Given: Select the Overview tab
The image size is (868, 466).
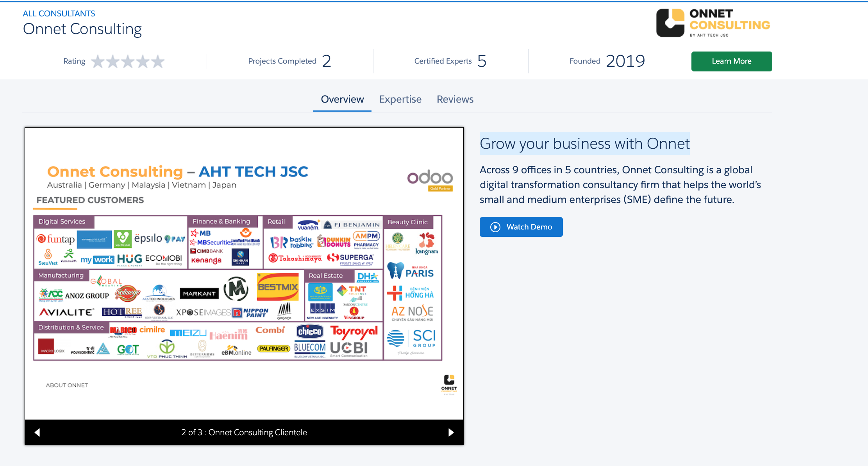Looking at the screenshot, I should point(342,99).
